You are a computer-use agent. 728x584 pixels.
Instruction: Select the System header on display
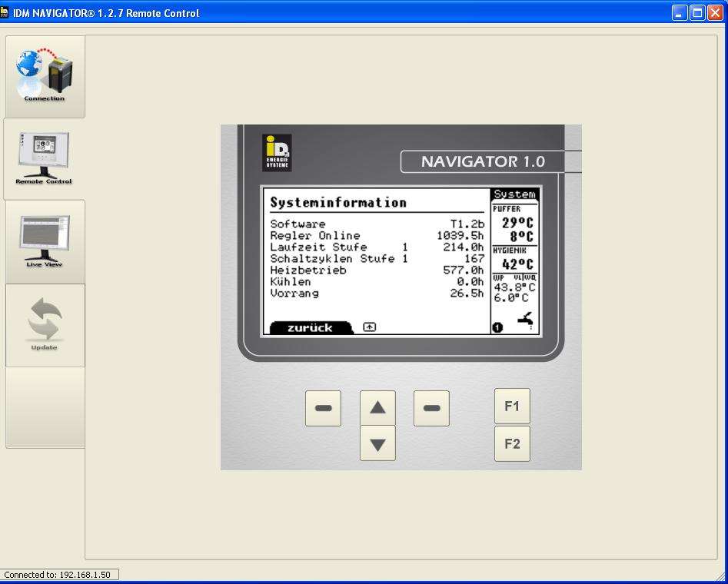coord(514,194)
